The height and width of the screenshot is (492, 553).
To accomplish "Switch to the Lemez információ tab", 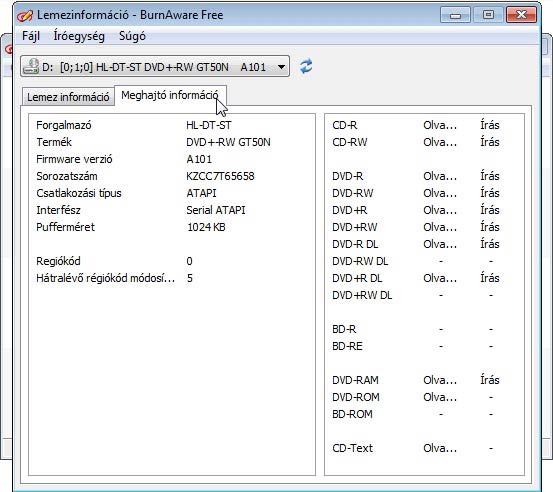I will click(68, 97).
